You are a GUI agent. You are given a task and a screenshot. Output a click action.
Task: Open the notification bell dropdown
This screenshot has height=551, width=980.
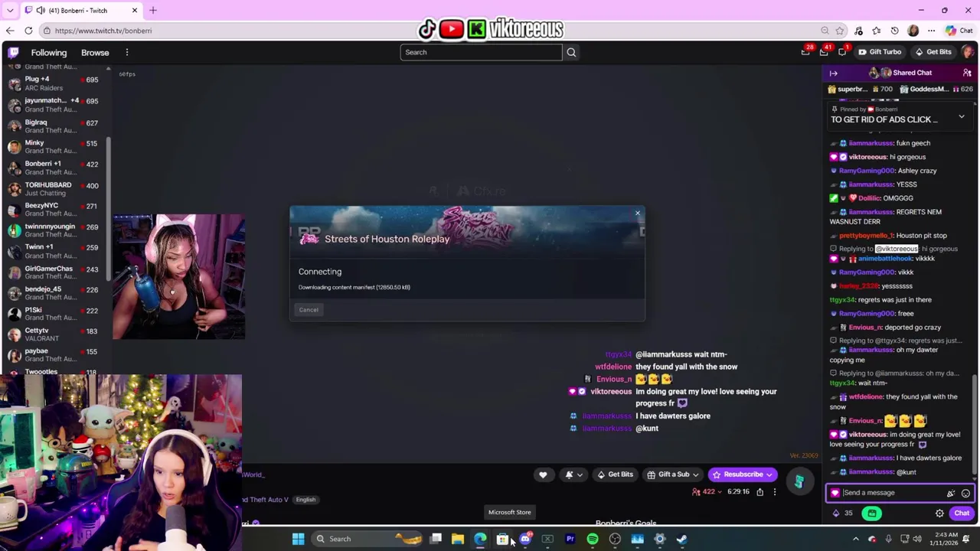coord(573,474)
